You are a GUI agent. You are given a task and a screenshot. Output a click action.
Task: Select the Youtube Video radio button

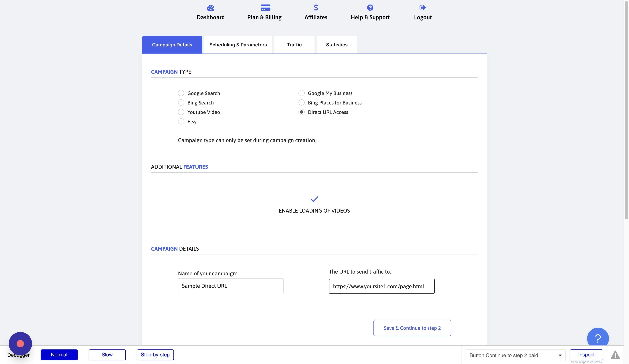tap(181, 112)
